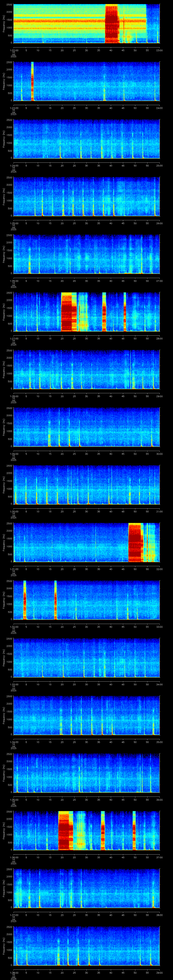Open the spectrogram panel starting at 1:25:00
173x980 pixels.
point(86,196)
